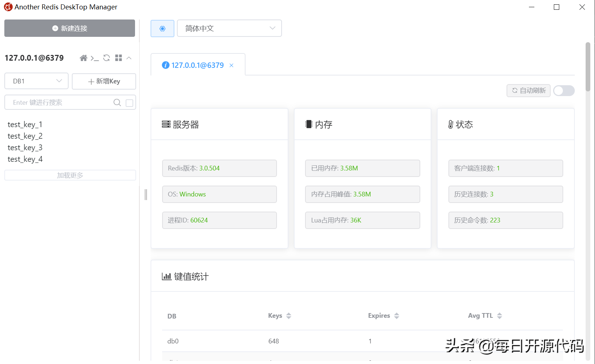Click the 键值统计 bar chart icon
Viewport: 595px width, 364px height.
(166, 277)
